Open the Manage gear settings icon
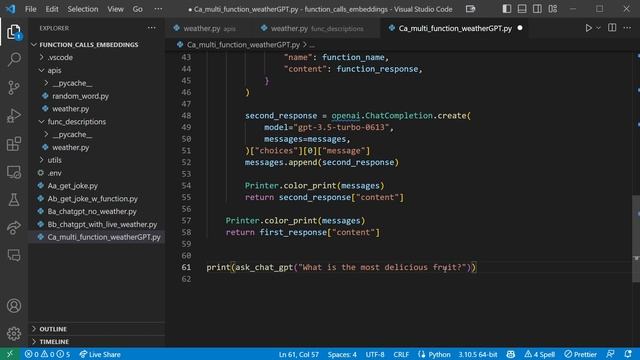This screenshot has height=360, width=640. [14, 333]
